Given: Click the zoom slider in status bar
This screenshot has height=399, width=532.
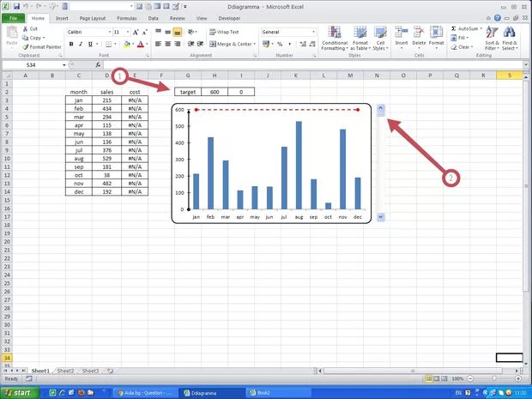Looking at the screenshot, I should 494,378.
